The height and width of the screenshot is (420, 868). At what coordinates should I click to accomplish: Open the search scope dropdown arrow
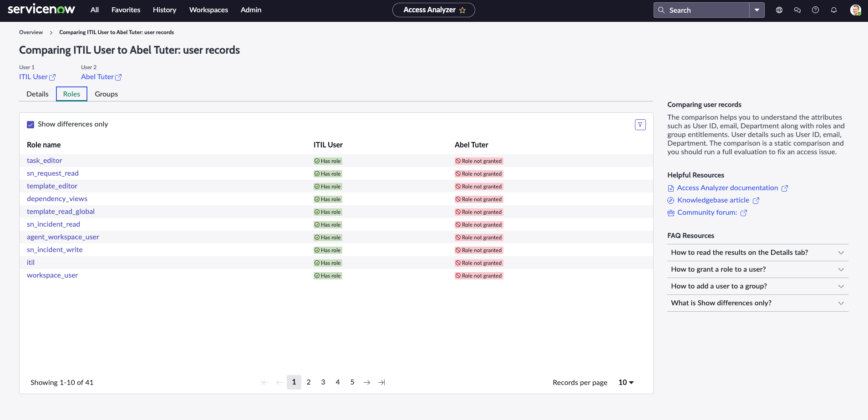tap(757, 10)
